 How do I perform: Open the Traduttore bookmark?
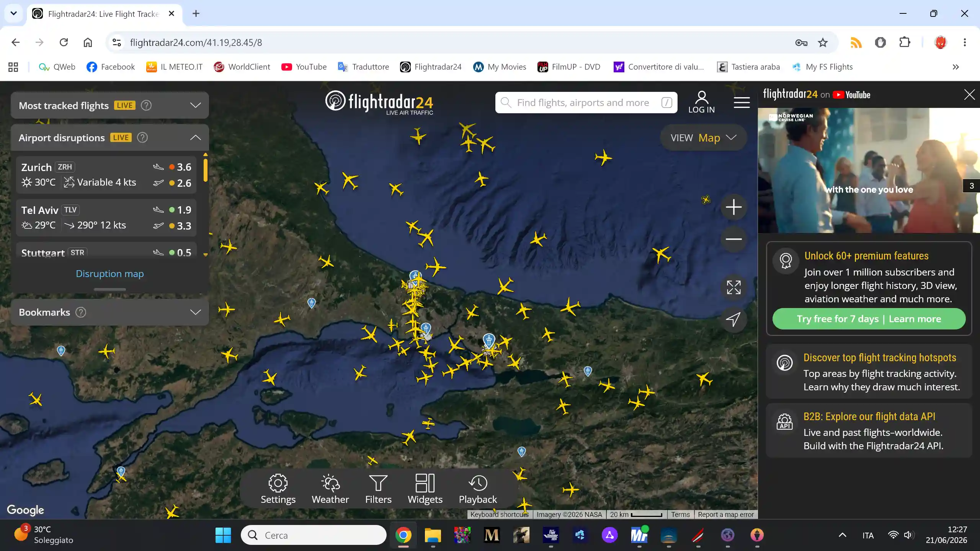(363, 67)
